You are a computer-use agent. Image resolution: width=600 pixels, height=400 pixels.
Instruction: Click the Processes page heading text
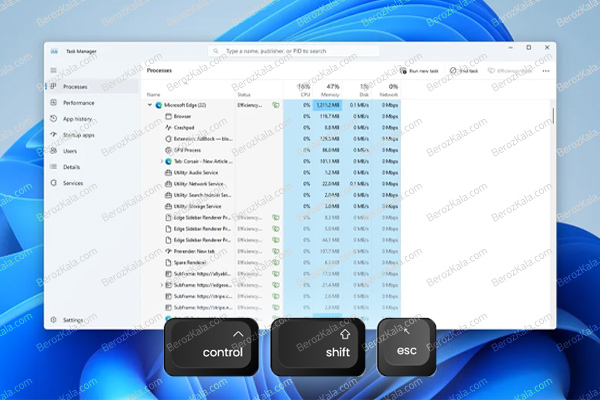pos(159,70)
